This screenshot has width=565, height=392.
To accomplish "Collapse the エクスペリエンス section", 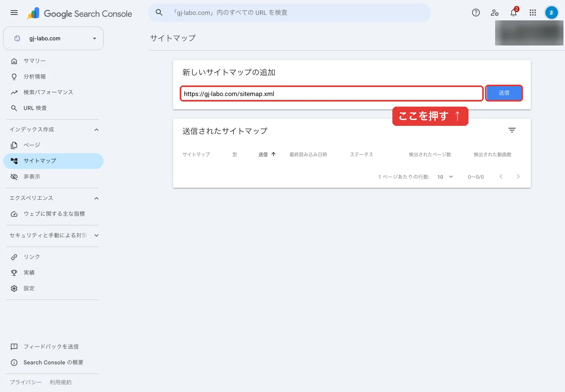I will pos(97,198).
